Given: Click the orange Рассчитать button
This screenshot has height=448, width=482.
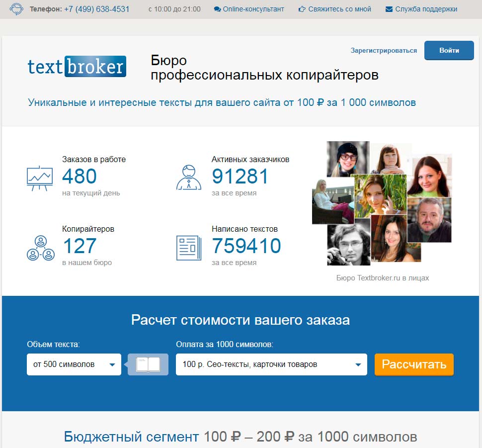Looking at the screenshot, I should point(414,364).
